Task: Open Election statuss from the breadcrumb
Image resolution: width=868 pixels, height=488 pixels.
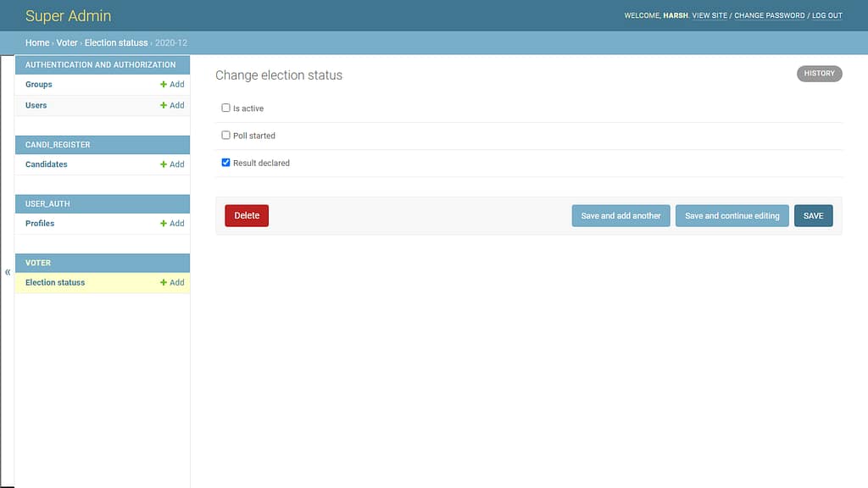Action: pos(114,42)
